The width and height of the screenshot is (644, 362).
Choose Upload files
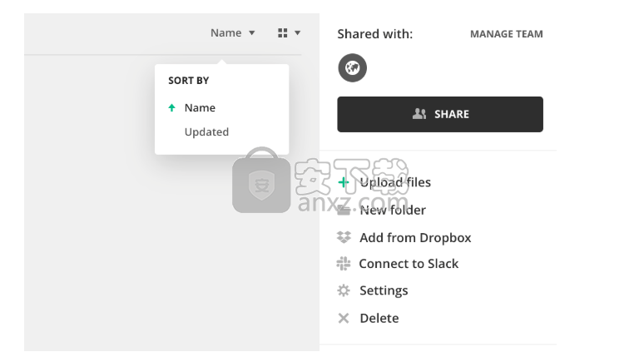click(395, 182)
